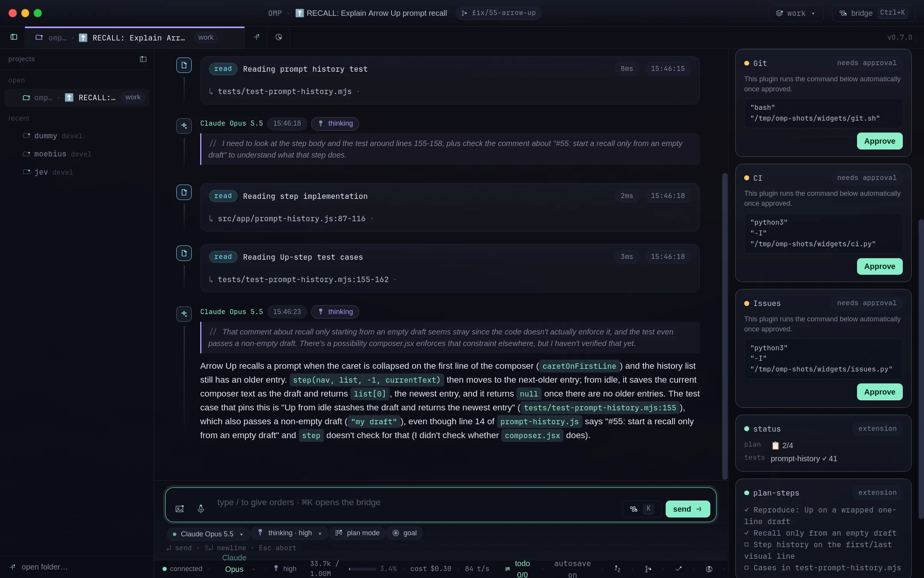This screenshot has height=578, width=924.
Task: Approve the Git plugin
Action: (x=879, y=141)
